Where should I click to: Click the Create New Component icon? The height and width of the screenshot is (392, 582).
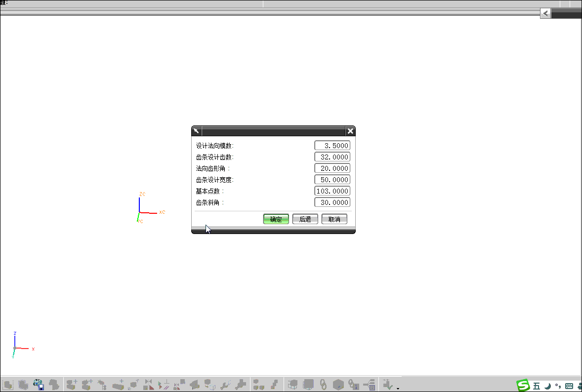click(x=87, y=385)
